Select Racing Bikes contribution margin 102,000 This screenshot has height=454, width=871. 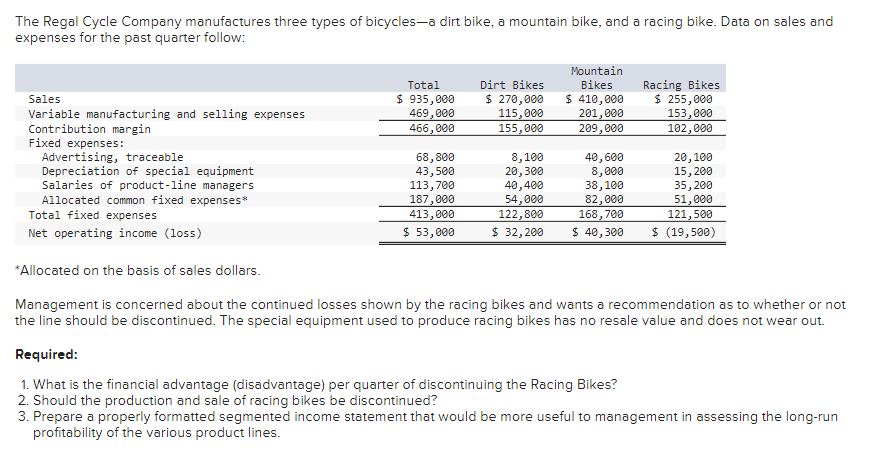690,128
